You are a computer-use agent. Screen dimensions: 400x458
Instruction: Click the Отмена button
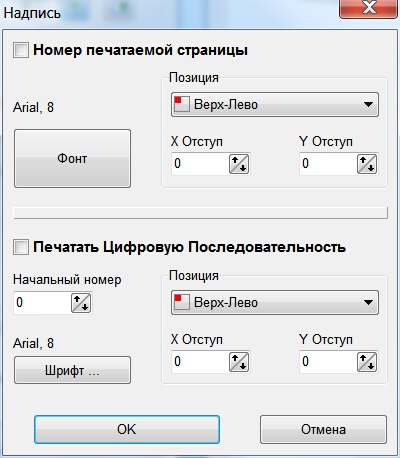tap(323, 429)
